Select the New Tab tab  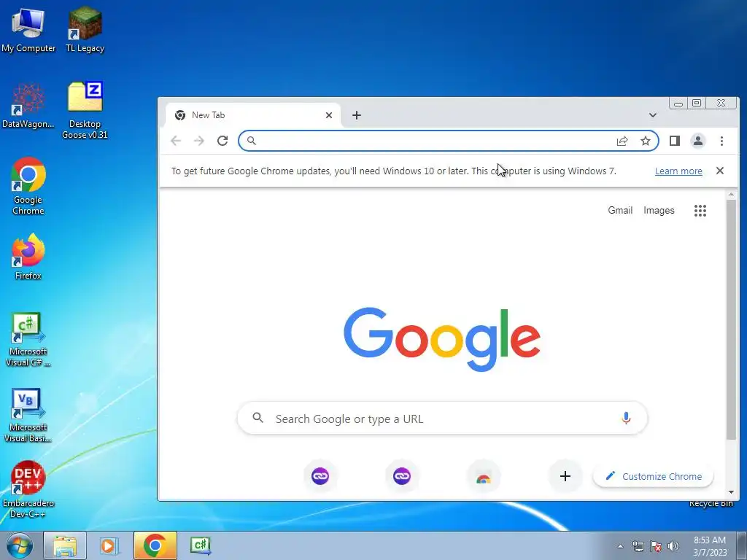click(x=253, y=115)
